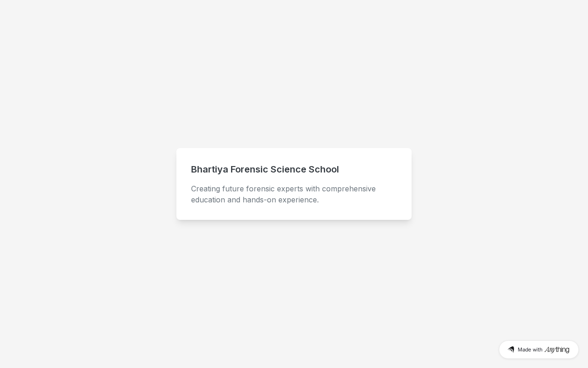Click the word "Bhartiya" in the heading

click(x=209, y=169)
